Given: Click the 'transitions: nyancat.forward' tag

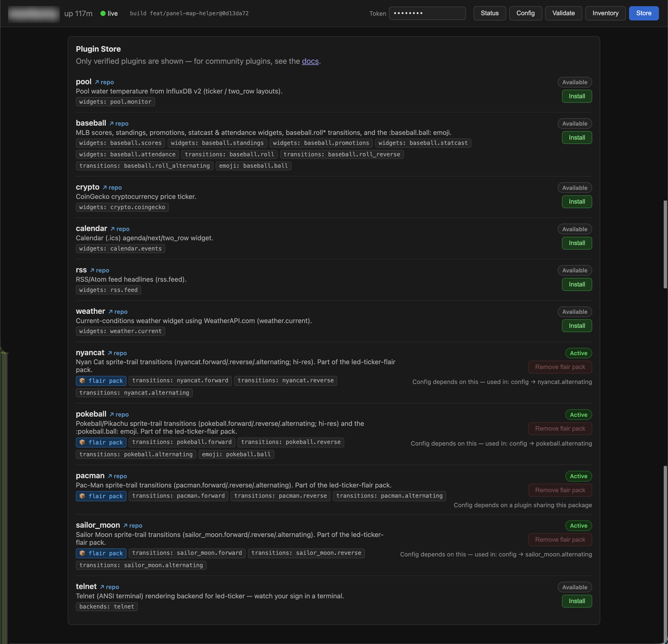Looking at the screenshot, I should [x=180, y=380].
